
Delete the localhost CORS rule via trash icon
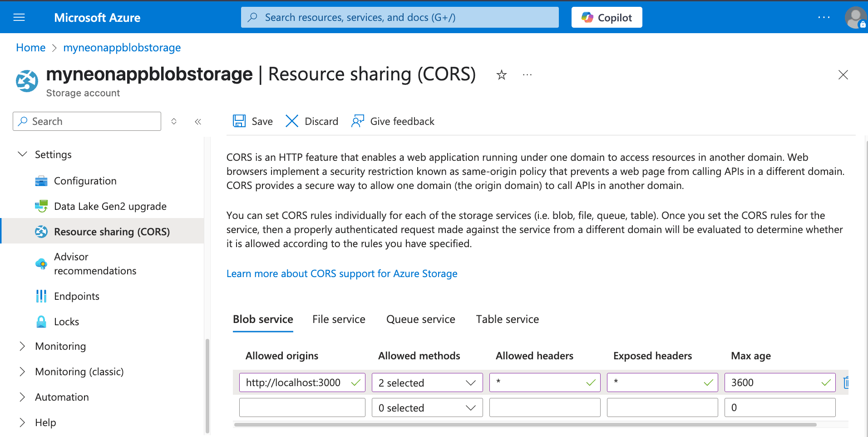[x=846, y=382]
